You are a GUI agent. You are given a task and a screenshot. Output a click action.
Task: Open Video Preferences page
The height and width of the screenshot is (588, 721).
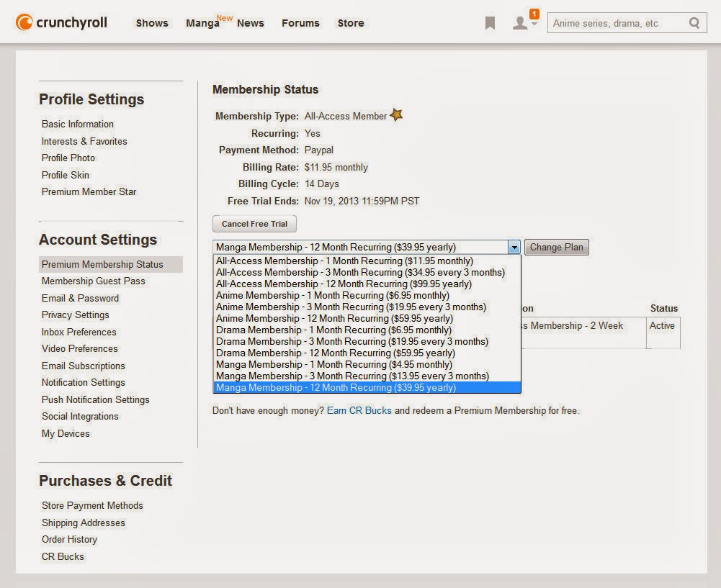coord(79,348)
